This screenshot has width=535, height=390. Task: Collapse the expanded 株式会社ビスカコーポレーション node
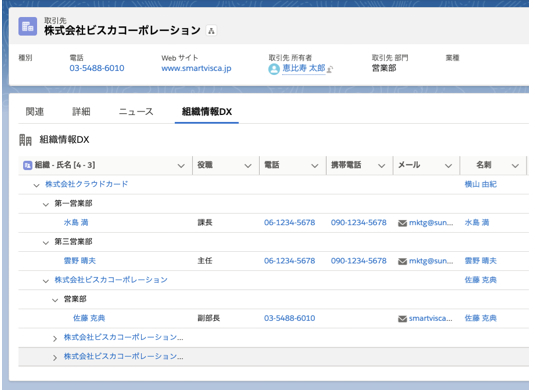pyautogui.click(x=46, y=281)
